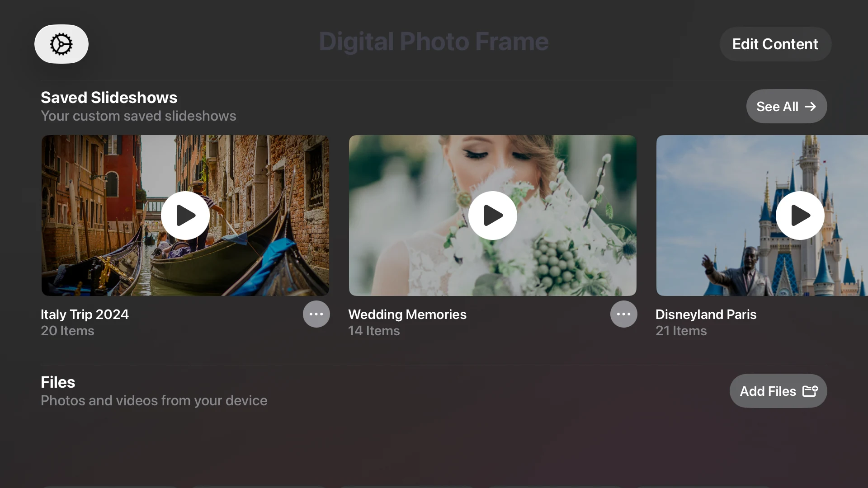The width and height of the screenshot is (868, 488).
Task: Open more options for Wedding Memories
Action: 624,314
